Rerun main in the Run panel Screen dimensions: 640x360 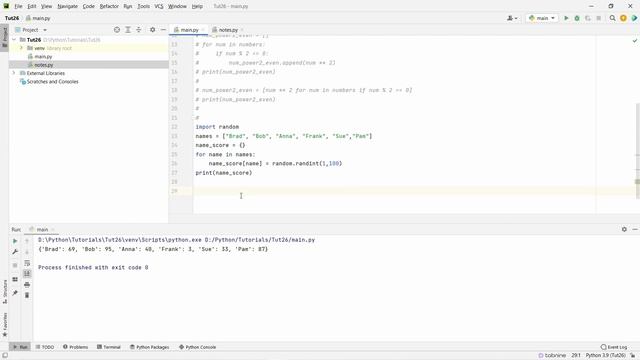15,241
